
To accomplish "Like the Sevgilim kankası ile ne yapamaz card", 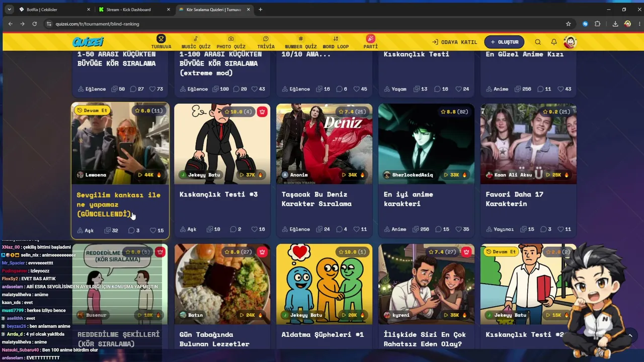I will click(x=153, y=230).
